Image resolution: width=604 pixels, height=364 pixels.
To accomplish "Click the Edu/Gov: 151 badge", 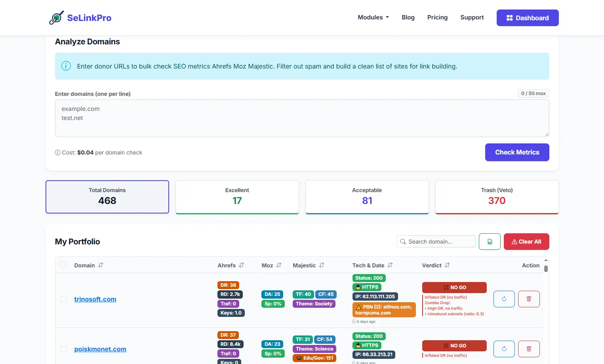I will (x=314, y=358).
